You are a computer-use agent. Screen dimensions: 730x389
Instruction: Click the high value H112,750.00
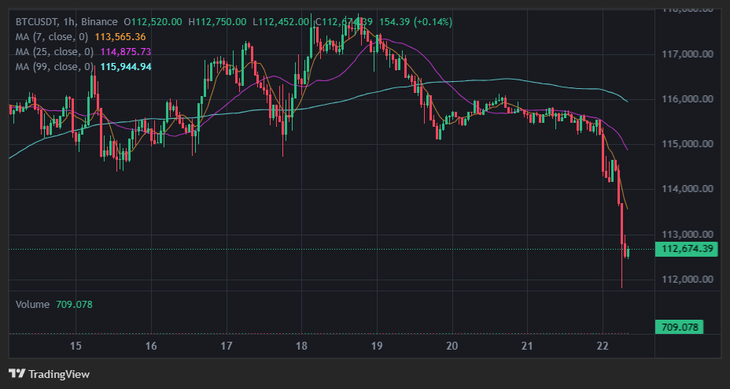(x=217, y=21)
